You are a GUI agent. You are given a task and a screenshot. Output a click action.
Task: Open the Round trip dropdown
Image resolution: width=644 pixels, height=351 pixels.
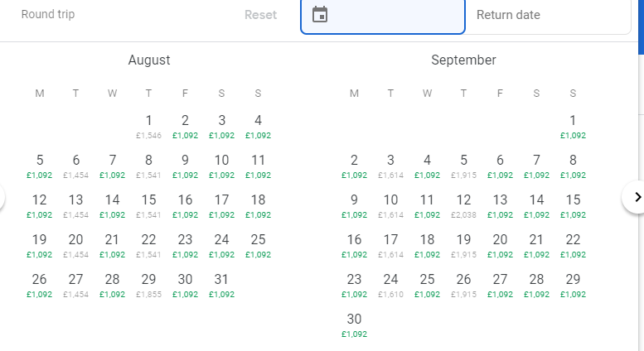[48, 15]
